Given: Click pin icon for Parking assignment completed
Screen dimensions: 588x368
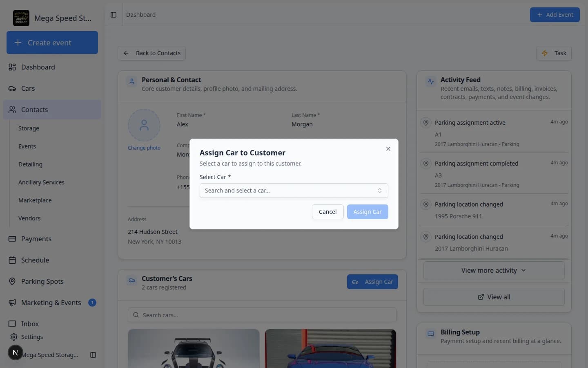Looking at the screenshot, I should pos(426,164).
